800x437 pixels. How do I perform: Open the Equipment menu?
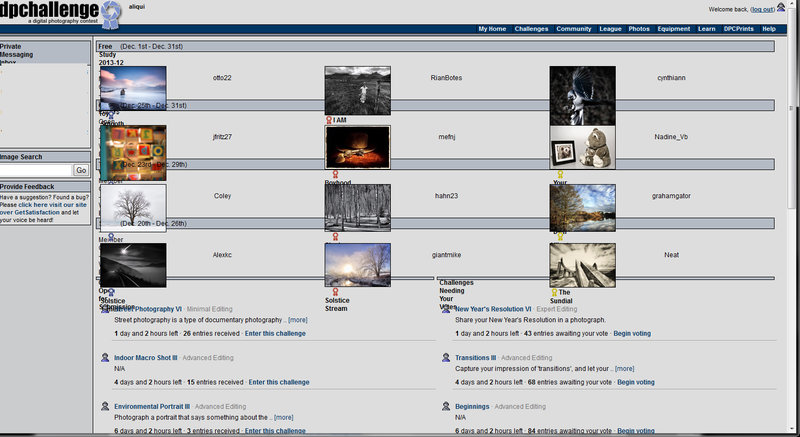(673, 29)
